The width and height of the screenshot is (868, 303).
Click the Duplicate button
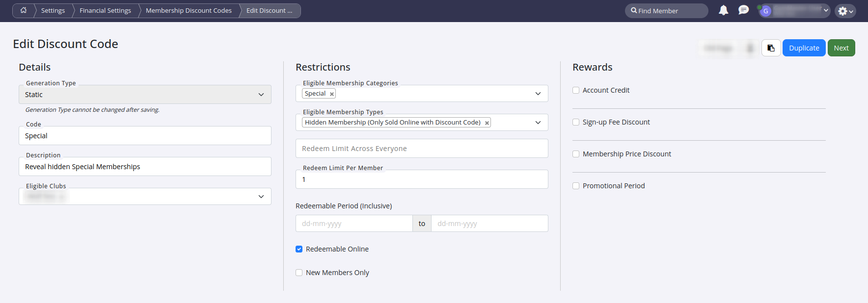tap(804, 48)
